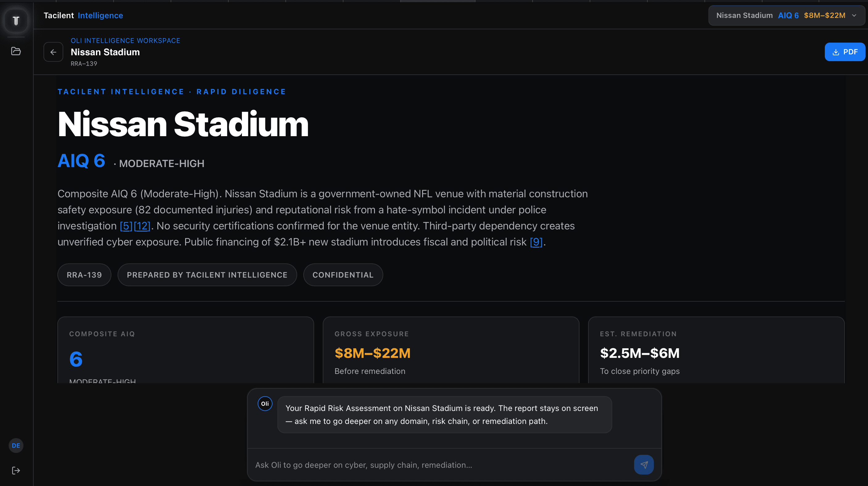
Task: Click the Tacilent Intelligence · Rapid Diligence label
Action: [x=172, y=92]
